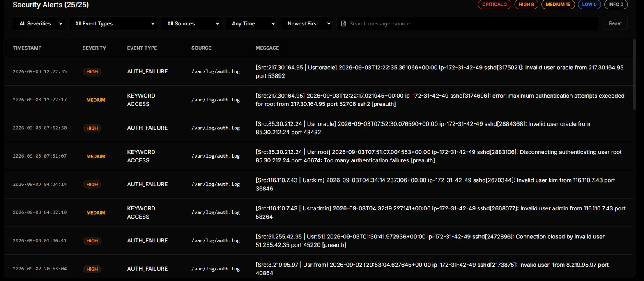Open the All Severities dropdown
Viewport: 644px width, 281px height.
39,23
